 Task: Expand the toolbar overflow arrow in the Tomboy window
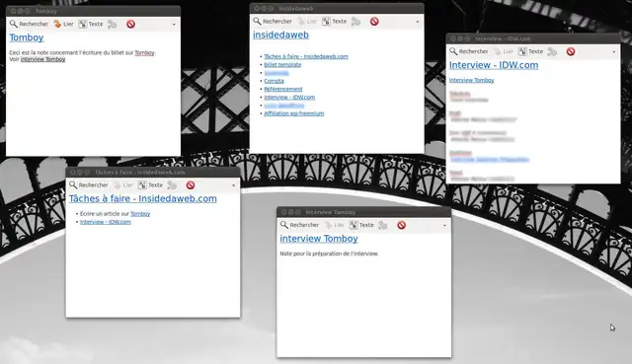pyautogui.click(x=174, y=25)
